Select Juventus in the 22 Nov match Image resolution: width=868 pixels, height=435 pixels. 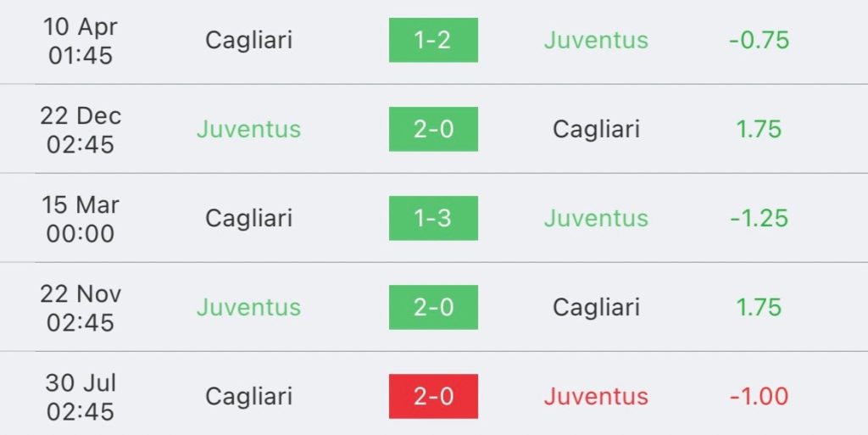point(248,307)
